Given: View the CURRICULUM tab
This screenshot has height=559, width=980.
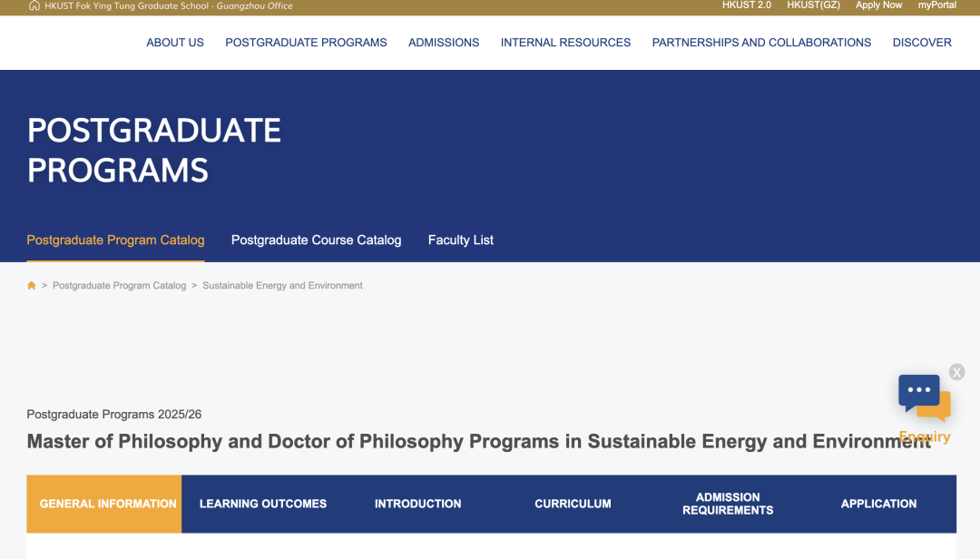Looking at the screenshot, I should 573,504.
